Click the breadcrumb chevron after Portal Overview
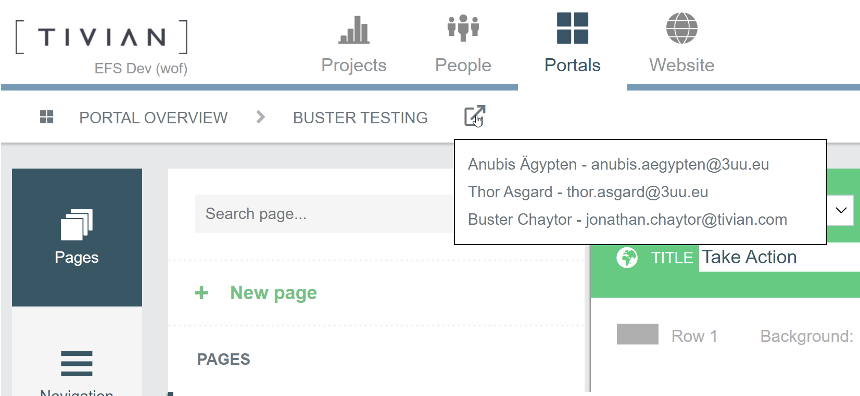Image resolution: width=860 pixels, height=396 pixels. pos(261,117)
